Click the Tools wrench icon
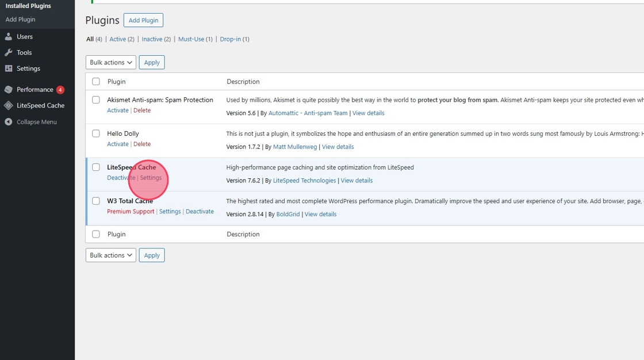Image resolution: width=644 pixels, height=360 pixels. (x=9, y=53)
